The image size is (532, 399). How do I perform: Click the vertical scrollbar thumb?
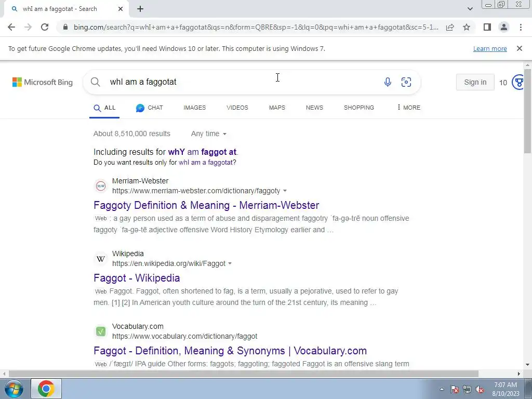point(527,111)
